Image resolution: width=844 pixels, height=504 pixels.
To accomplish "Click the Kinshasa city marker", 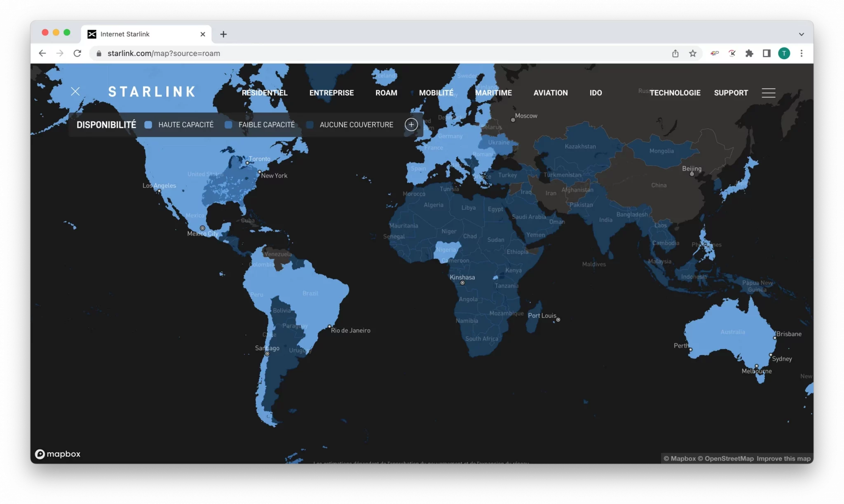I will click(x=462, y=283).
